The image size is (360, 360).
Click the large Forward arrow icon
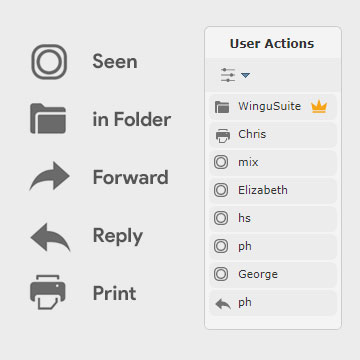(x=49, y=176)
